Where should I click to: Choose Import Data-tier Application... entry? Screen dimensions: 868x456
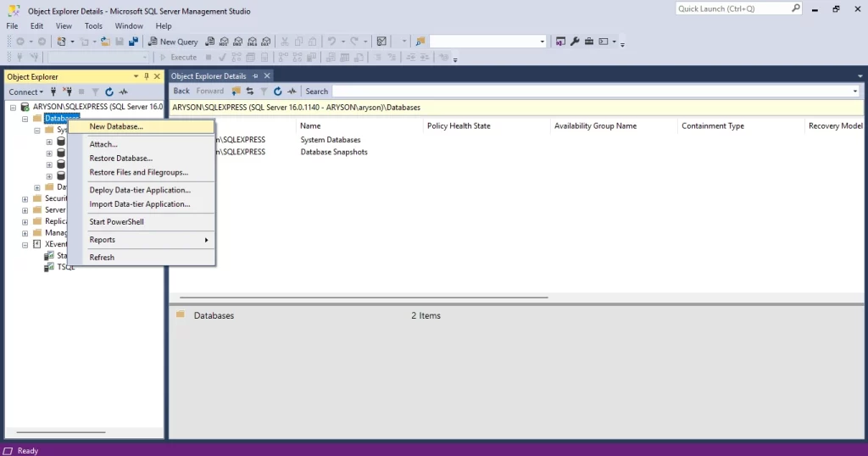[142, 204]
